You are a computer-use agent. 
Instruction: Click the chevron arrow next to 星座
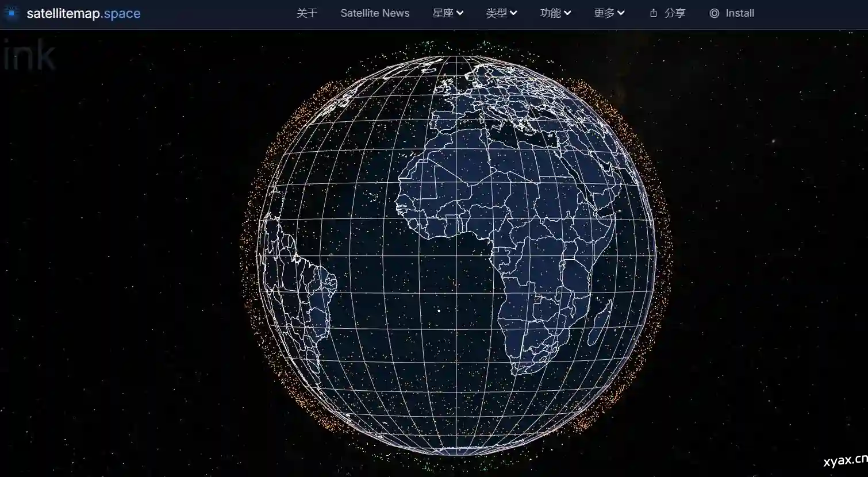click(x=460, y=13)
